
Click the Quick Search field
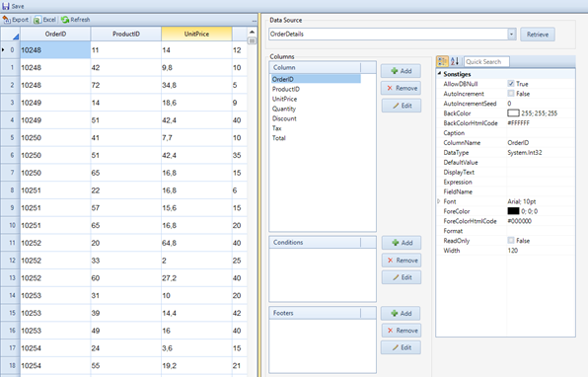[x=486, y=61]
